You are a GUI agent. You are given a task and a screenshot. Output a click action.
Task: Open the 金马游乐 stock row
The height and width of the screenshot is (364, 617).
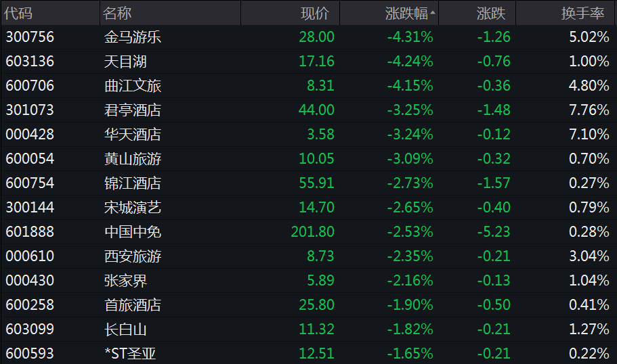(309, 37)
